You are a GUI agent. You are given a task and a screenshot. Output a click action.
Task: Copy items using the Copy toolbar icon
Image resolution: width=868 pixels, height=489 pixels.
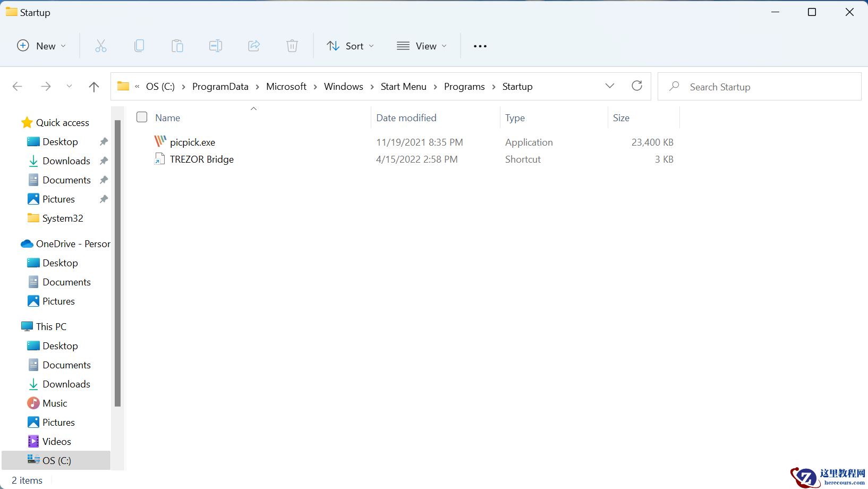pyautogui.click(x=139, y=46)
